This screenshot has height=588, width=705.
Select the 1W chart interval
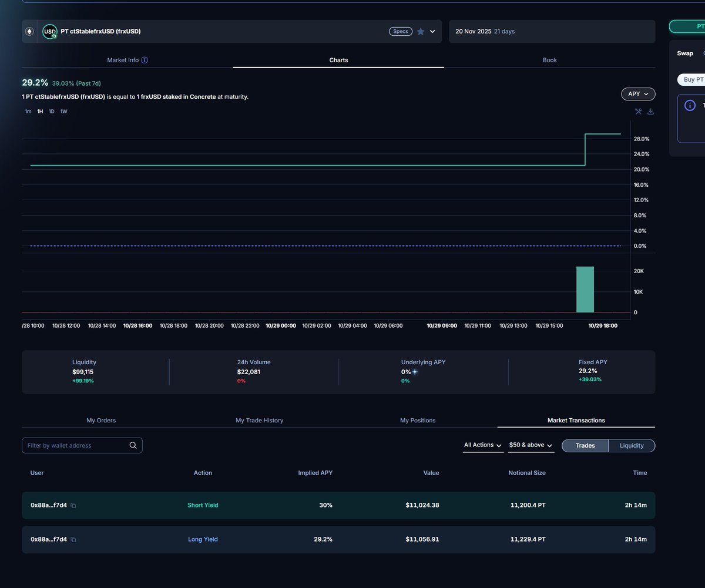pos(63,112)
